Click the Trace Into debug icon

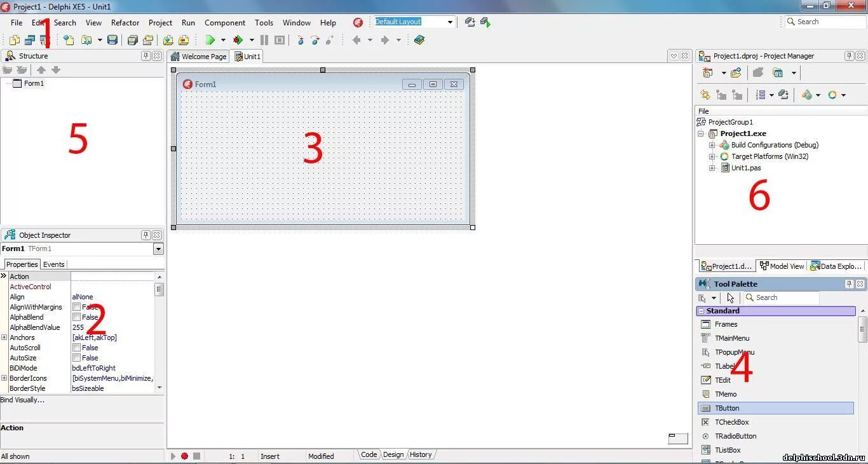point(301,40)
